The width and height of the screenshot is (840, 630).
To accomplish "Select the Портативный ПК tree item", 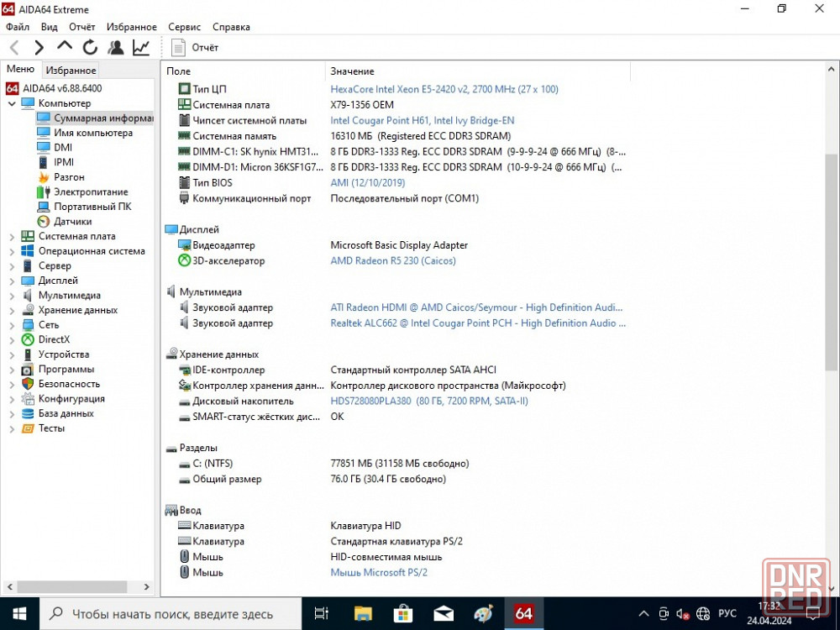I will (x=92, y=207).
